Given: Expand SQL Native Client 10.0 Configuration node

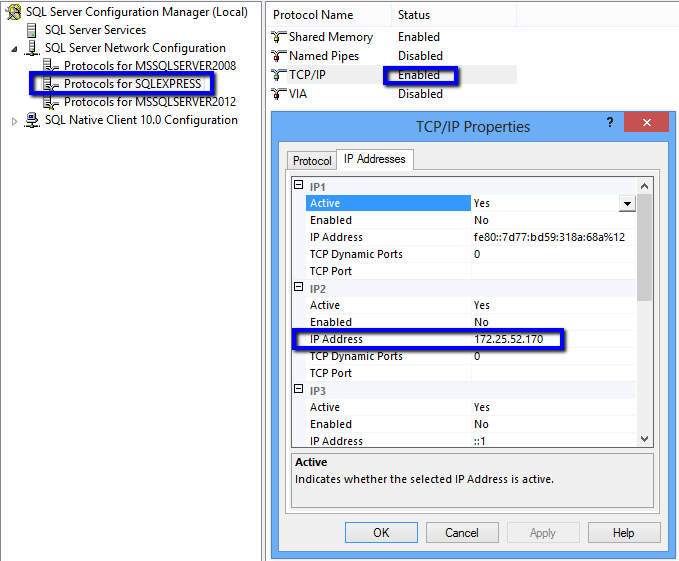Looking at the screenshot, I should [x=14, y=121].
